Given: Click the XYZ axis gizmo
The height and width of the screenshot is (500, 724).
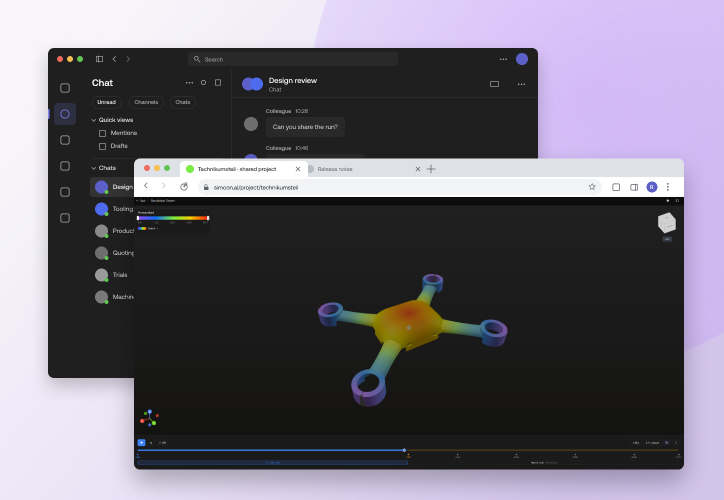Looking at the screenshot, I should click(149, 418).
